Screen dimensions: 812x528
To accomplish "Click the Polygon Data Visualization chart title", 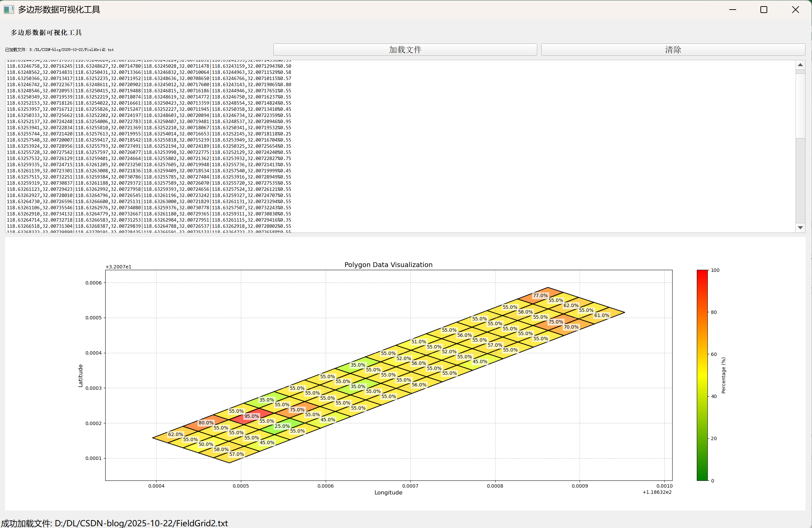I will pos(388,265).
